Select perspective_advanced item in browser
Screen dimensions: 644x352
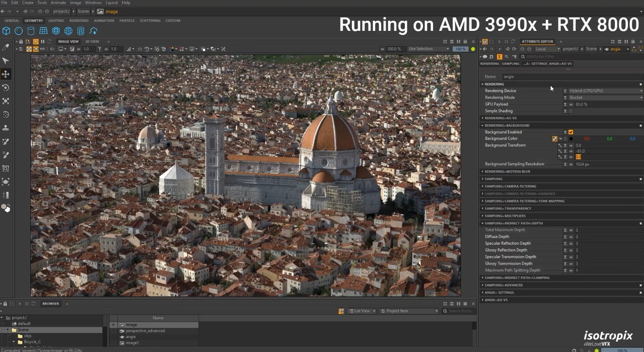(145, 331)
